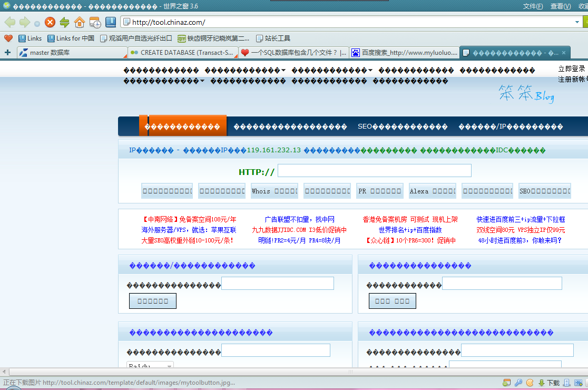Click the computer tower icon in status bar
Viewport: 588px width, 390px height.
coord(566,383)
